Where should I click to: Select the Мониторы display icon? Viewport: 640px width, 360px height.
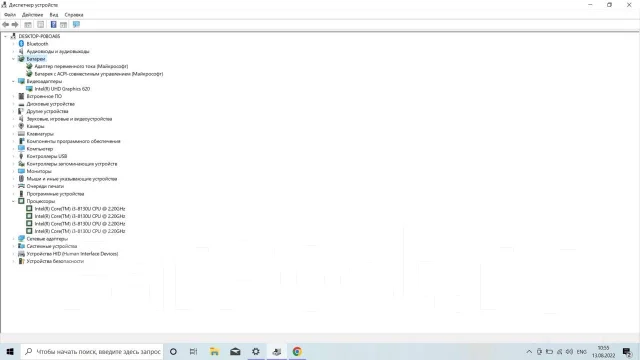(21, 171)
